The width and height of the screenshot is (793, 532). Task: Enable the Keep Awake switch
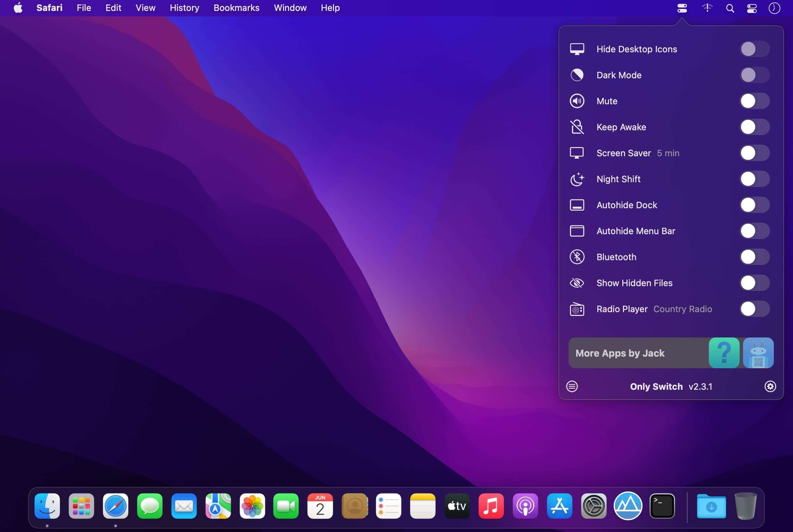[x=754, y=127]
